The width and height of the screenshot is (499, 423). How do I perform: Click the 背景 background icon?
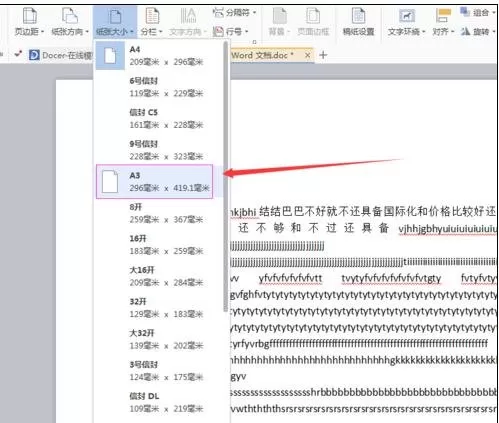point(279,15)
